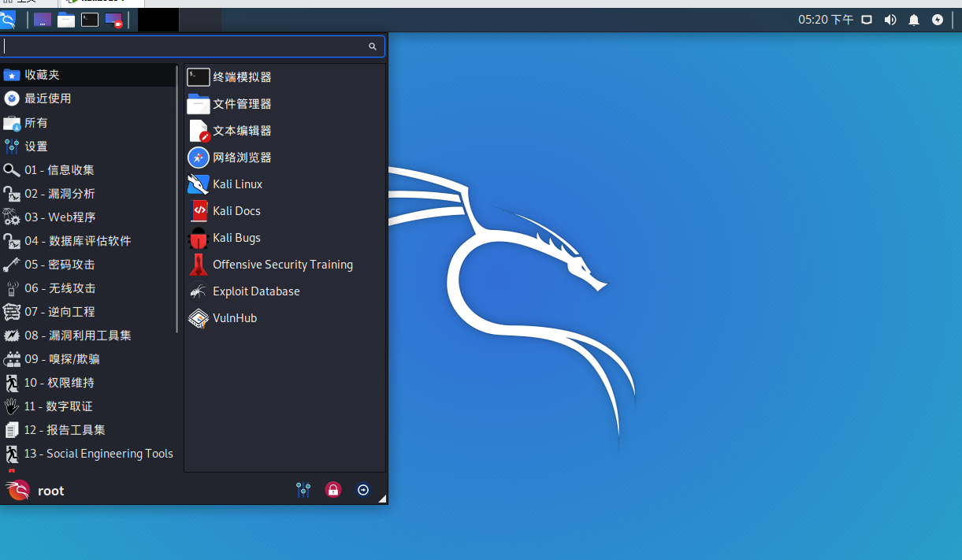
Task: Select the 最近使用 recently used category
Action: (89, 98)
